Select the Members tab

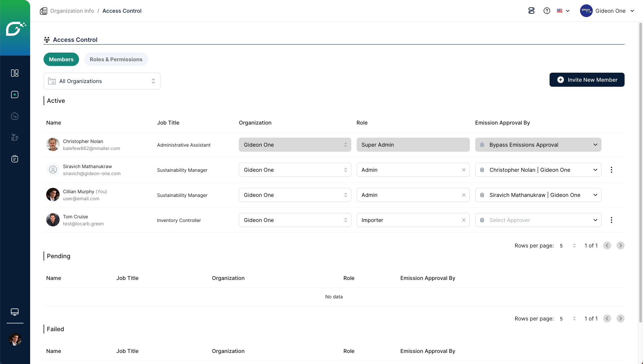pyautogui.click(x=61, y=59)
